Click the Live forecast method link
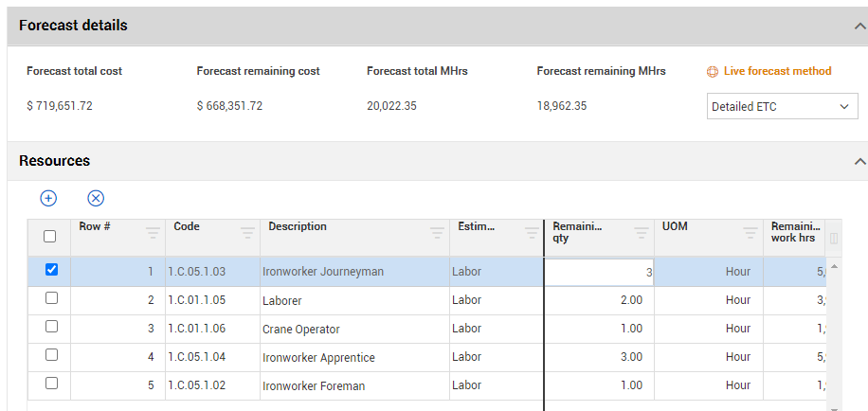The height and width of the screenshot is (411, 868). coord(777,71)
